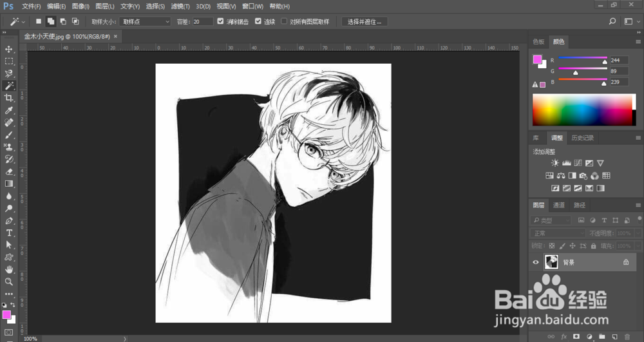Click the Add to selection mode button
Screen dimensions: 644x342
tap(50, 21)
